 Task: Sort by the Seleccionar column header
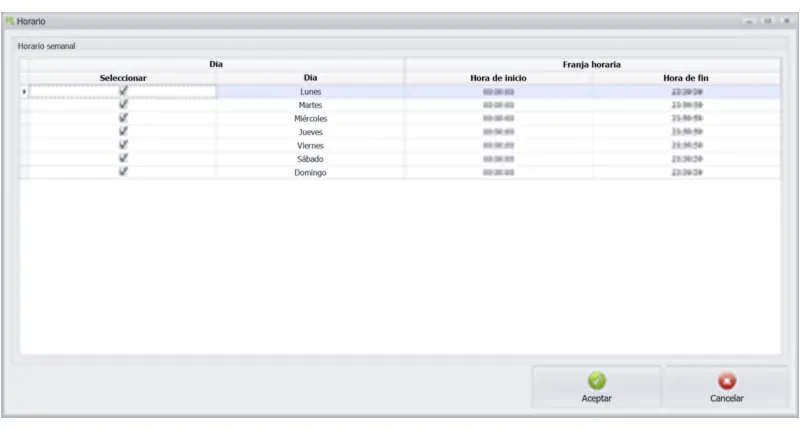[x=122, y=78]
